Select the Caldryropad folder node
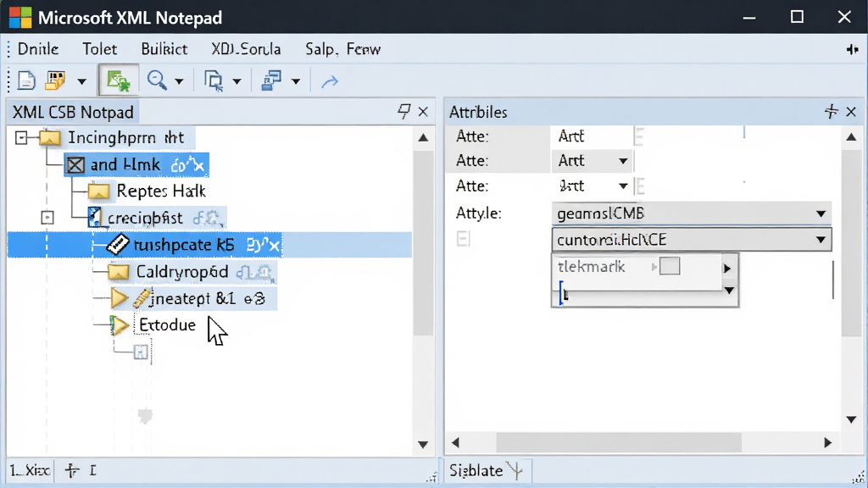868x488 pixels. tap(191, 272)
